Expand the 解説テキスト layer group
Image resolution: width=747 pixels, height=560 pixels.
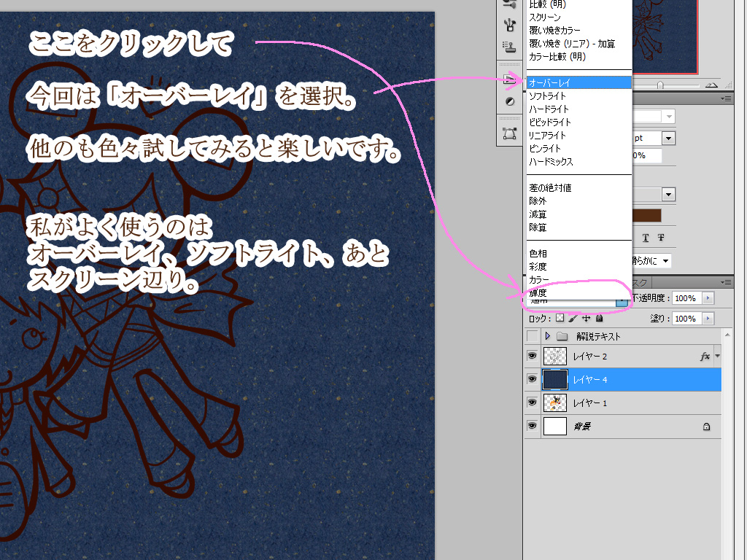point(547,336)
